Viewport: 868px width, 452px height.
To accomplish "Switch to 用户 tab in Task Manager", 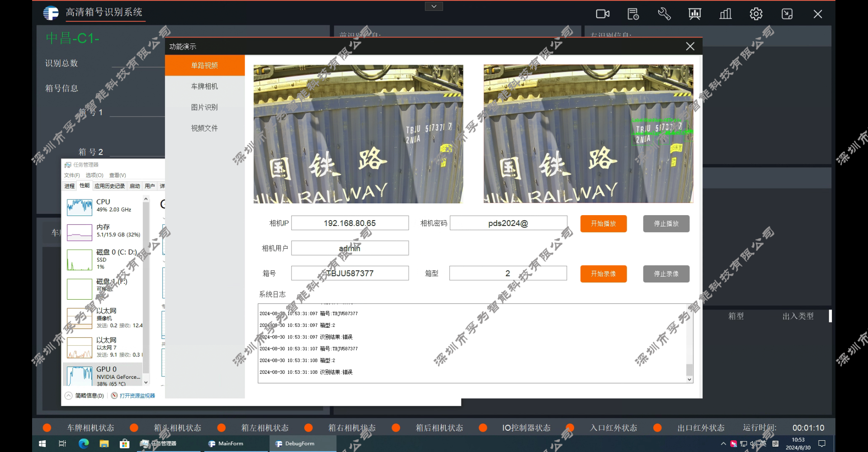I will [150, 186].
